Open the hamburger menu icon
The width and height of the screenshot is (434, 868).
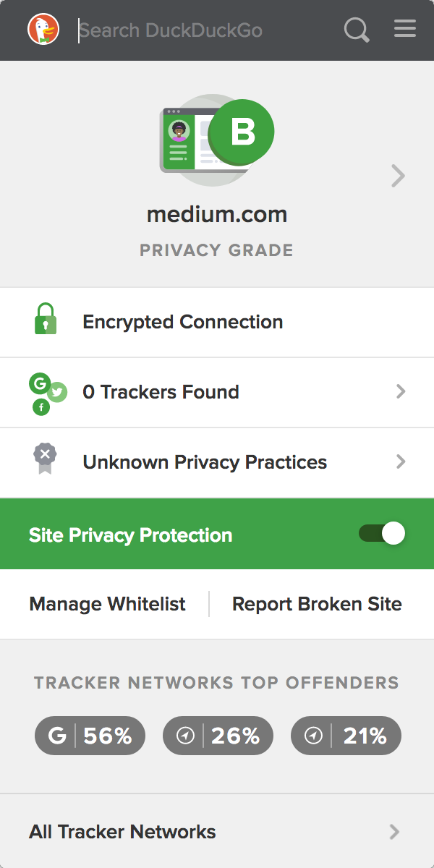(405, 29)
